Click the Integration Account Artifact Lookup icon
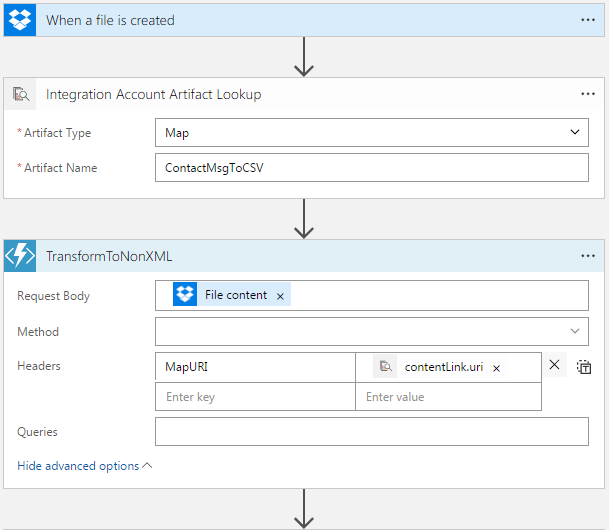The height and width of the screenshot is (530, 609). coord(21,94)
